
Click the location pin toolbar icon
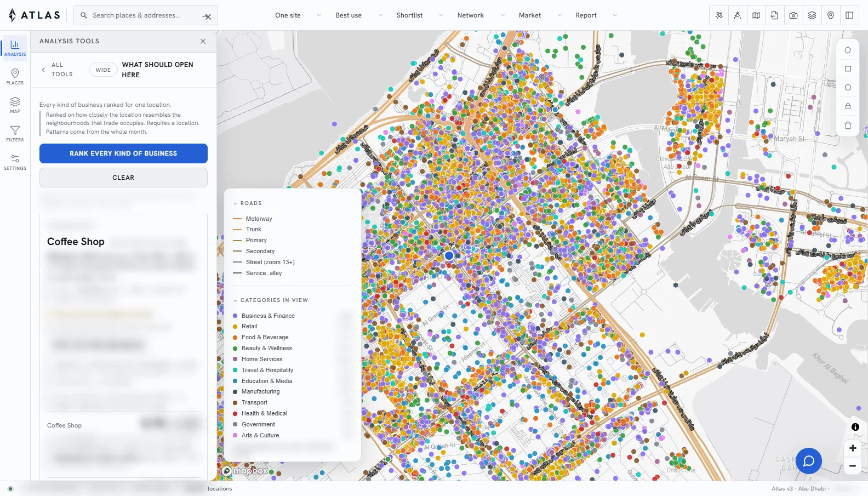click(831, 15)
